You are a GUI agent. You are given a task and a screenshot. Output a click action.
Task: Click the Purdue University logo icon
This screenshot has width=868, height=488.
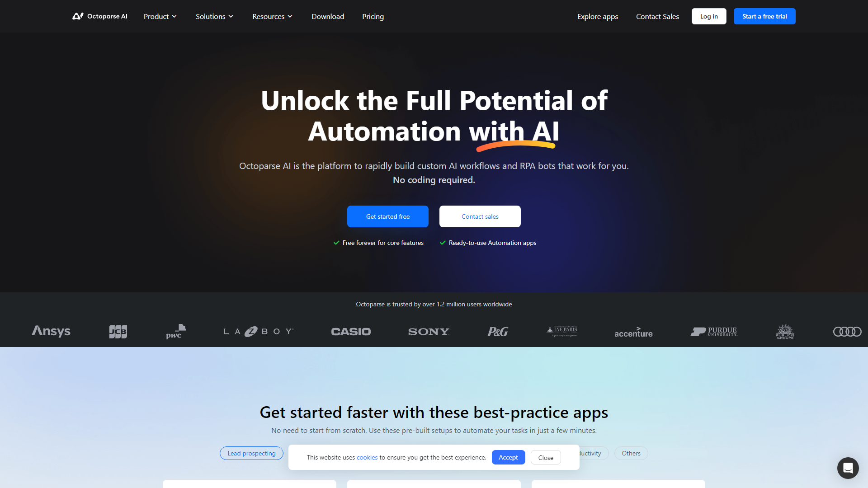point(714,331)
